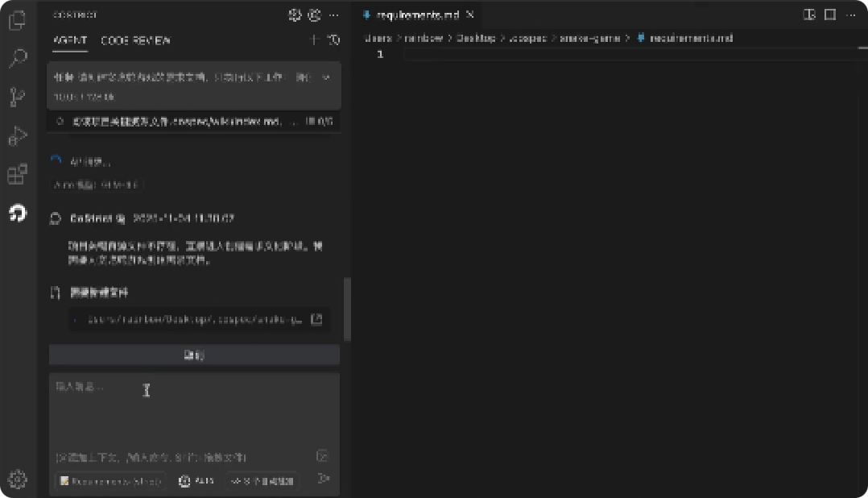The image size is (868, 498).
Task: Click the todo list row under task
Action: click(194, 122)
